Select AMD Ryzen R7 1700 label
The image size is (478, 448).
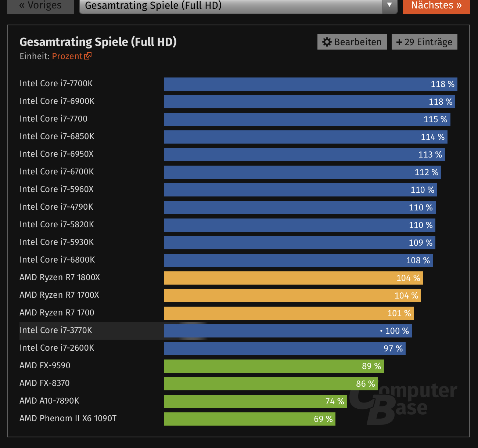[x=57, y=312]
